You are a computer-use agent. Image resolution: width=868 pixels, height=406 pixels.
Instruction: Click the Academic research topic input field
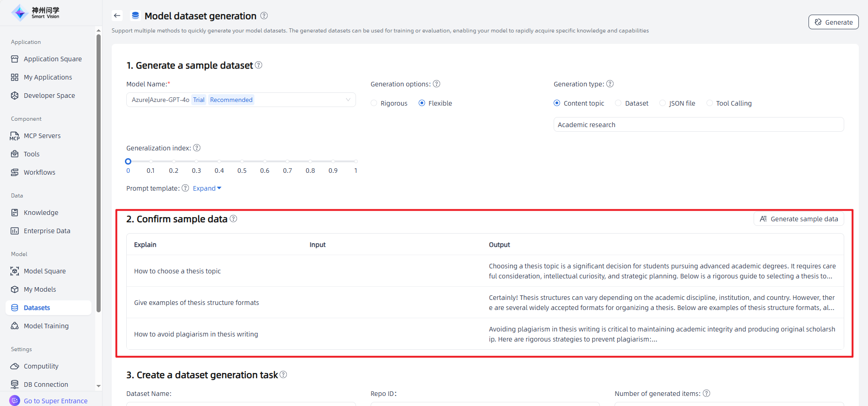click(x=698, y=125)
